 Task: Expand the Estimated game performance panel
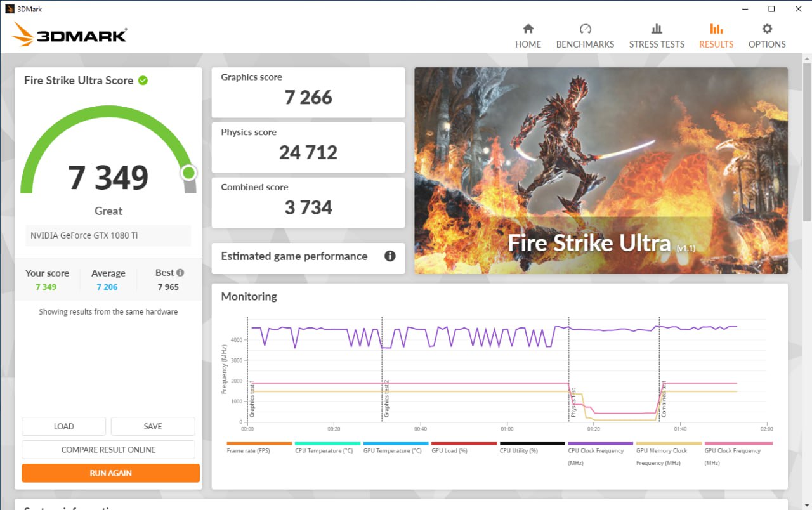(x=308, y=259)
